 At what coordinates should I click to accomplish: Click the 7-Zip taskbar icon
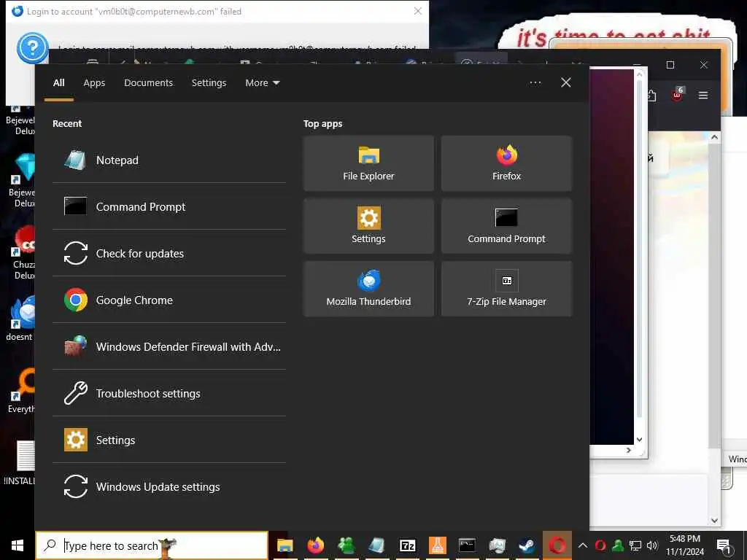pos(407,545)
